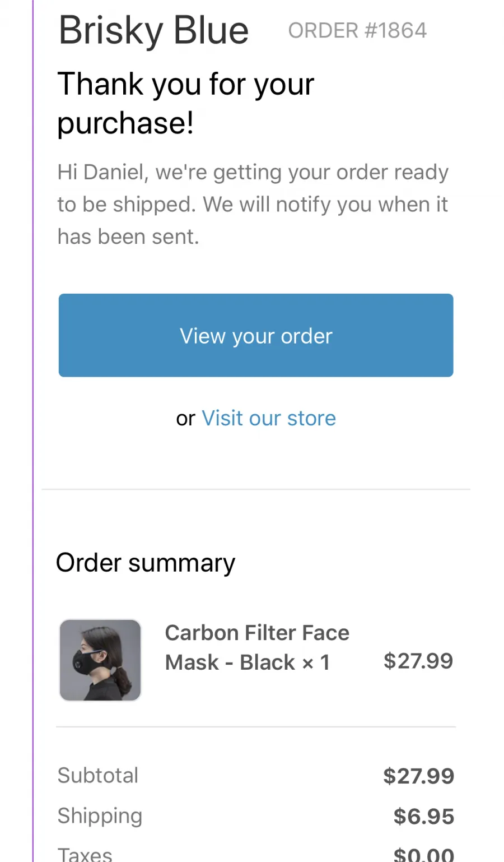
Task: Click the Brisky Blue store name
Action: pos(153,30)
